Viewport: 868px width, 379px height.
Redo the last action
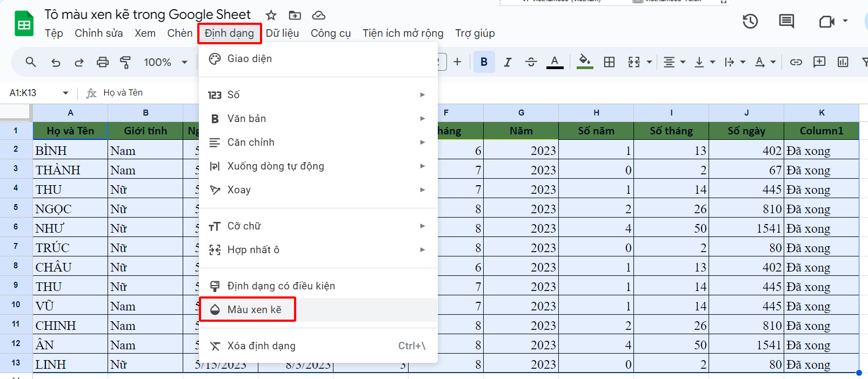pyautogui.click(x=79, y=62)
